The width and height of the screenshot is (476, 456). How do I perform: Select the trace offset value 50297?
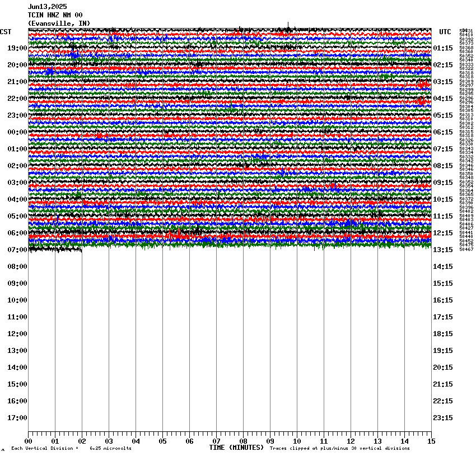coord(466,85)
